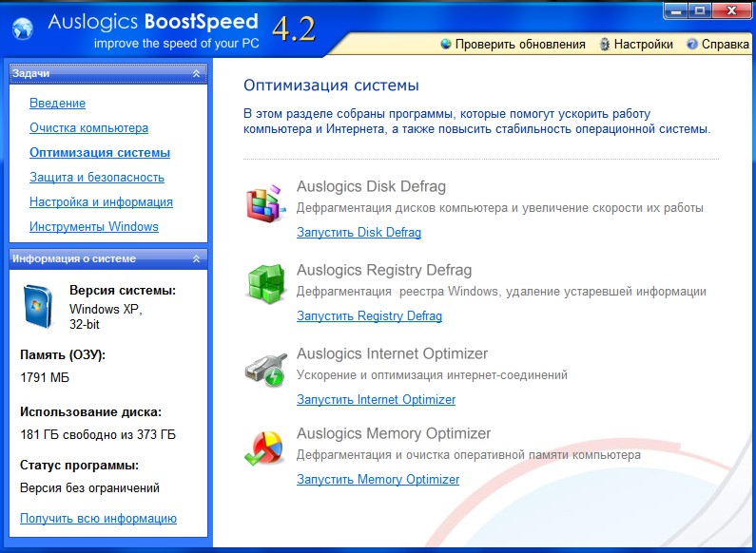Click the Ускорение и оптимизация интернет-соединений description

click(432, 374)
